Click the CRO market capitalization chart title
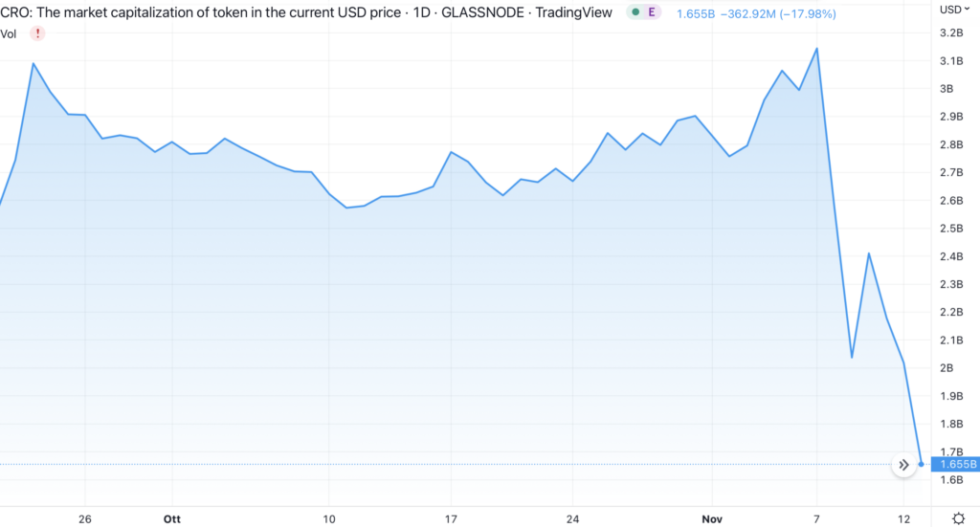 tap(306, 12)
